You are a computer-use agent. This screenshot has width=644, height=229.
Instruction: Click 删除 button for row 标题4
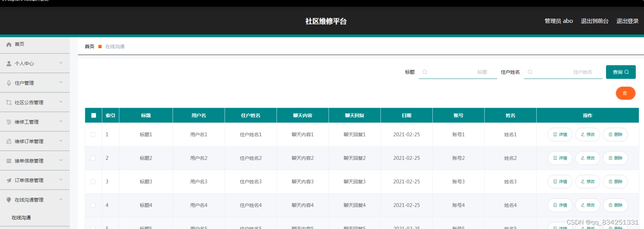[x=615, y=205]
